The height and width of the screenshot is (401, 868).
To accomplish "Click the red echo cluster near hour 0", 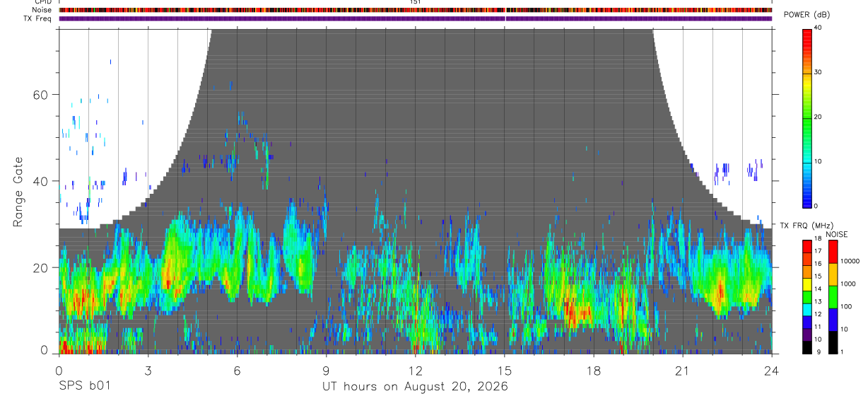I will pos(68,347).
